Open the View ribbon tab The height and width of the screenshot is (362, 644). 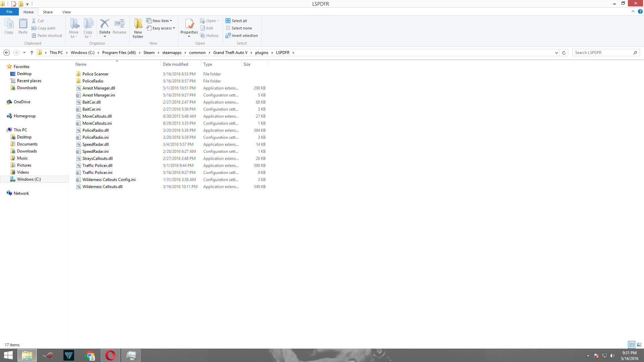[x=66, y=12]
